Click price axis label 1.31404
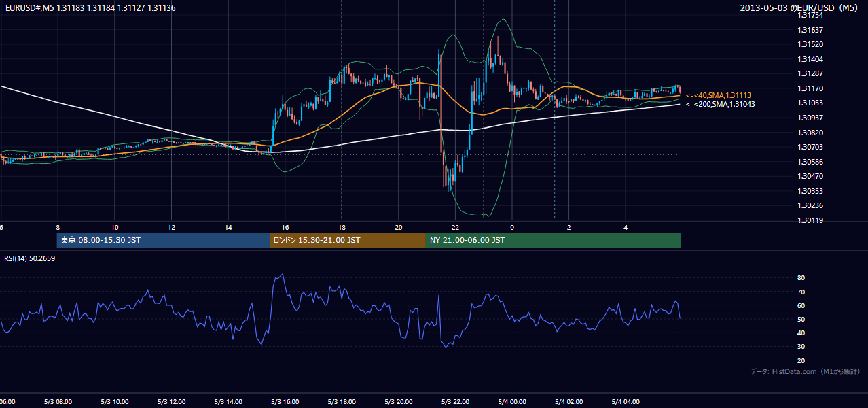The width and height of the screenshot is (868, 408). pyautogui.click(x=810, y=59)
